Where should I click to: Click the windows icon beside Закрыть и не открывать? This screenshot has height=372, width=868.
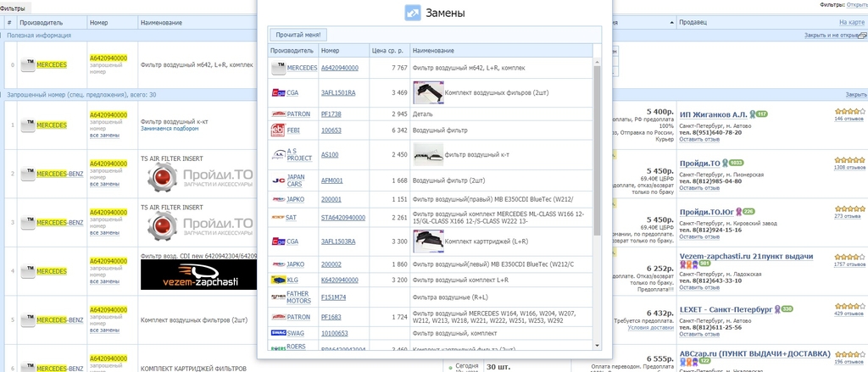pyautogui.click(x=864, y=35)
